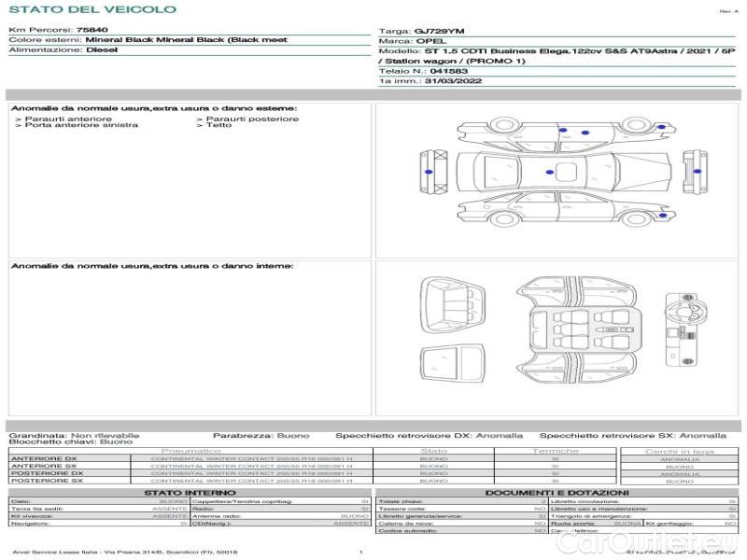
Task: Click the blue damage dot on the roof
Action: click(x=548, y=173)
